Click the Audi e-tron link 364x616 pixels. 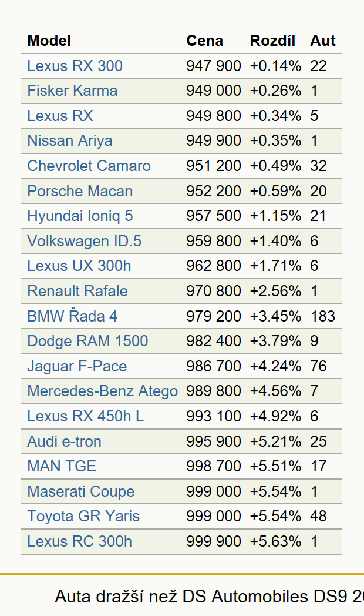(x=65, y=441)
